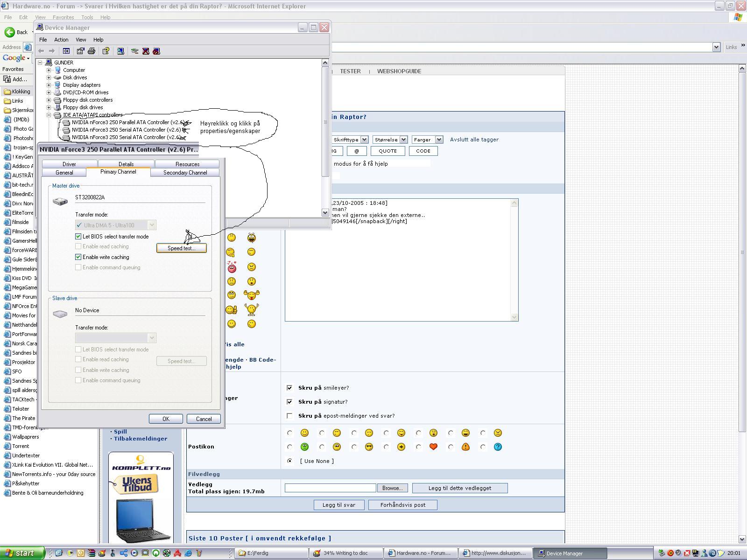Click the DVD/CD-ROM drives category icon

(57, 92)
